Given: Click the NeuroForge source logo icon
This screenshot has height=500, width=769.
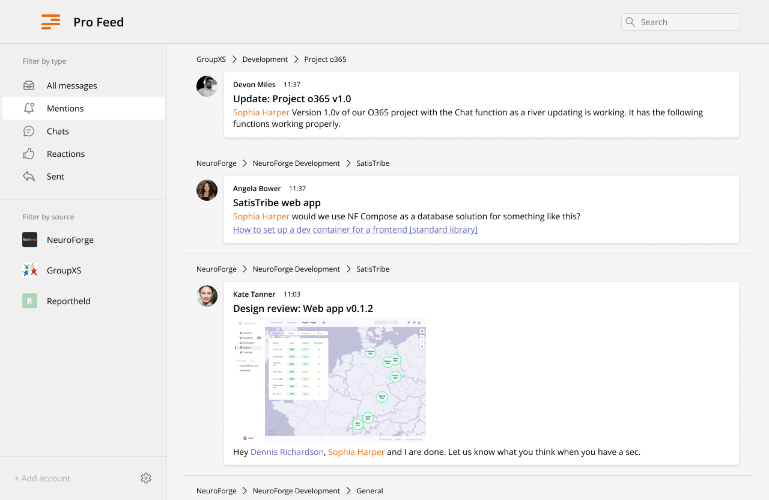Looking at the screenshot, I should [x=29, y=240].
